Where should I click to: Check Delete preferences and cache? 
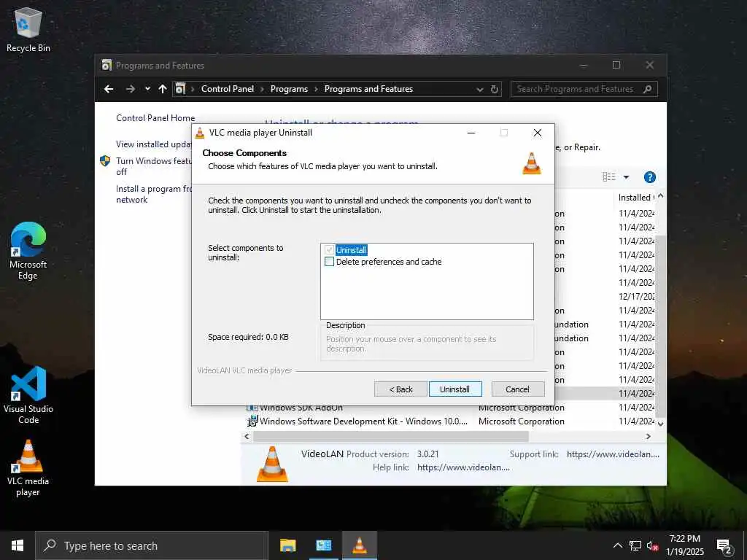pyautogui.click(x=329, y=262)
